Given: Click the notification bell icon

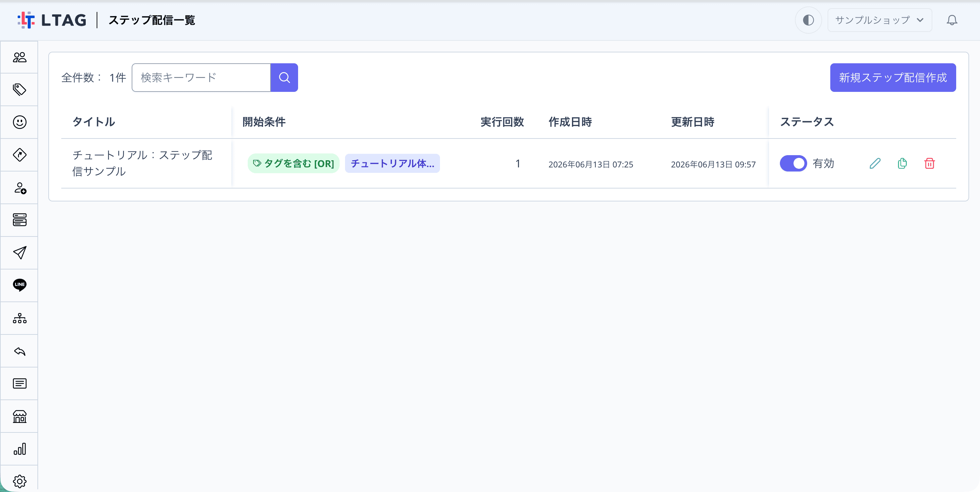Looking at the screenshot, I should pyautogui.click(x=952, y=20).
